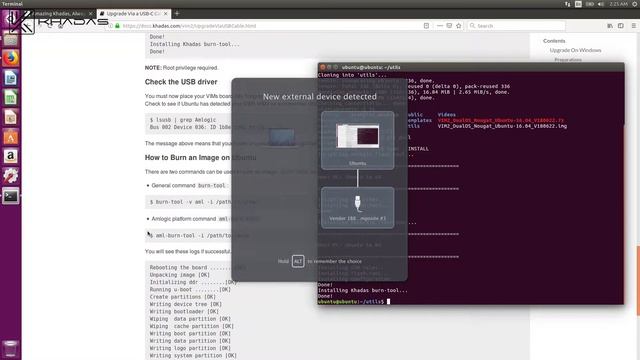Launch LibreOffice Calc from the launcher
Viewport: 640px width, 360px height.
click(11, 98)
